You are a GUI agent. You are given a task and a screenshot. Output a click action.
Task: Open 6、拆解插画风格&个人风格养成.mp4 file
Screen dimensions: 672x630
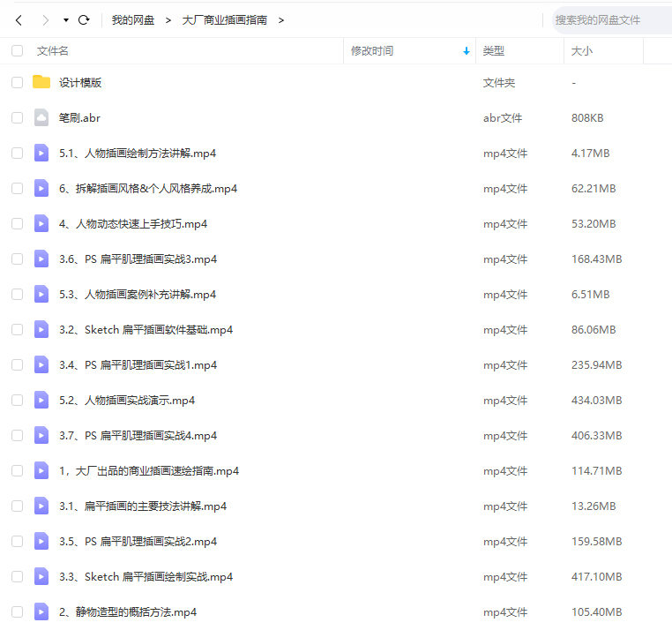[148, 188]
